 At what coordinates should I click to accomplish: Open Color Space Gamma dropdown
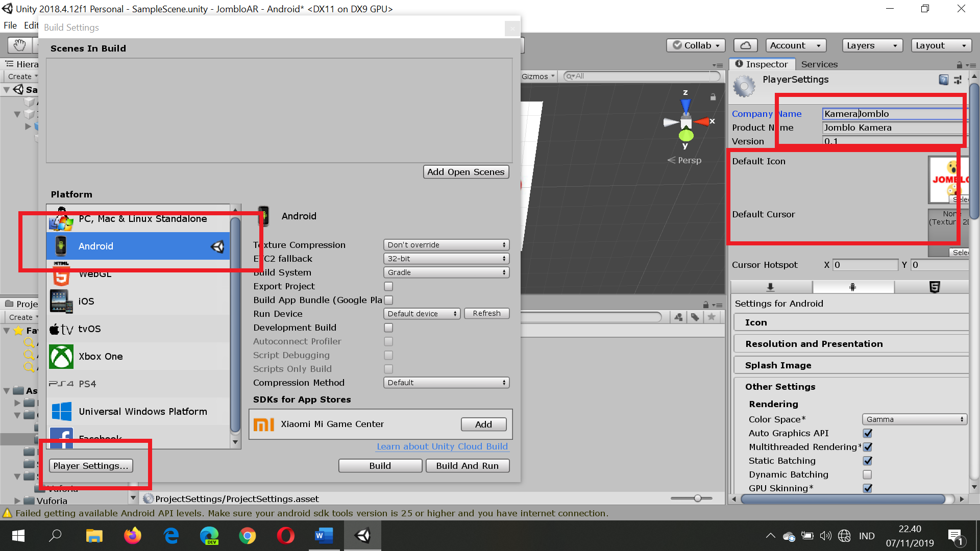pos(914,419)
